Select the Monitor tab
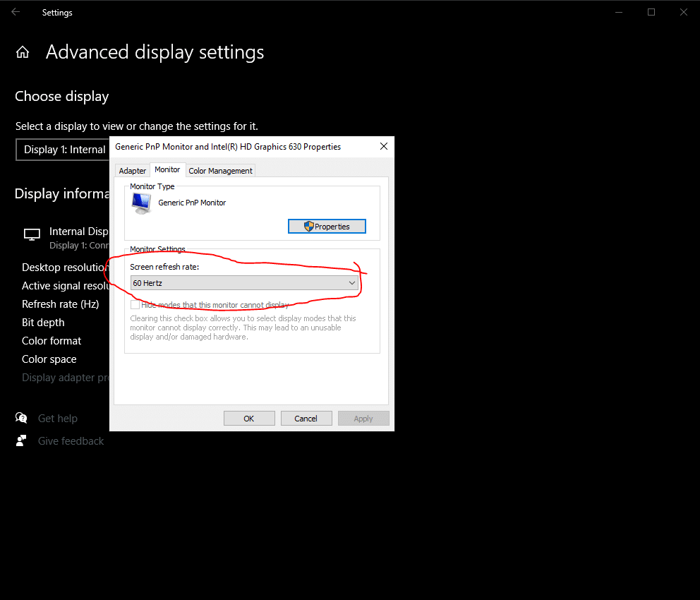This screenshot has width=700, height=600. pyautogui.click(x=167, y=170)
